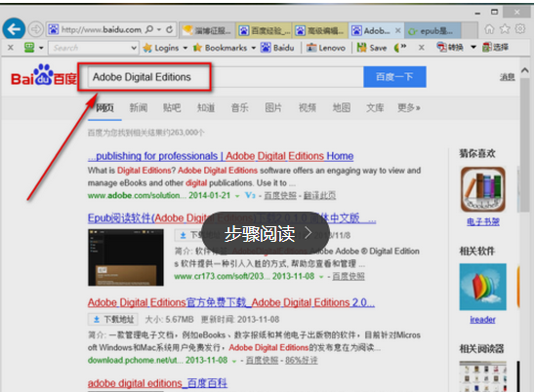Open the Logins dropdown

click(x=185, y=48)
